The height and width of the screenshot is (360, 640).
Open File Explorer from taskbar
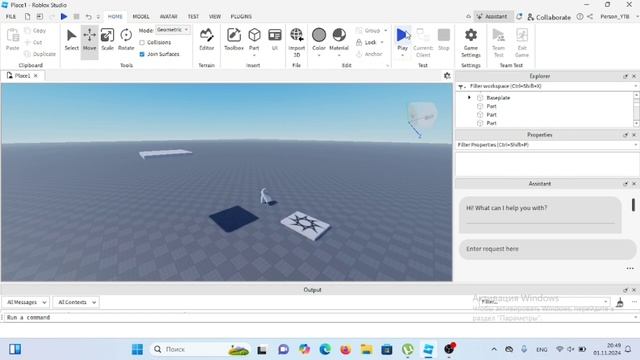[x=366, y=349]
